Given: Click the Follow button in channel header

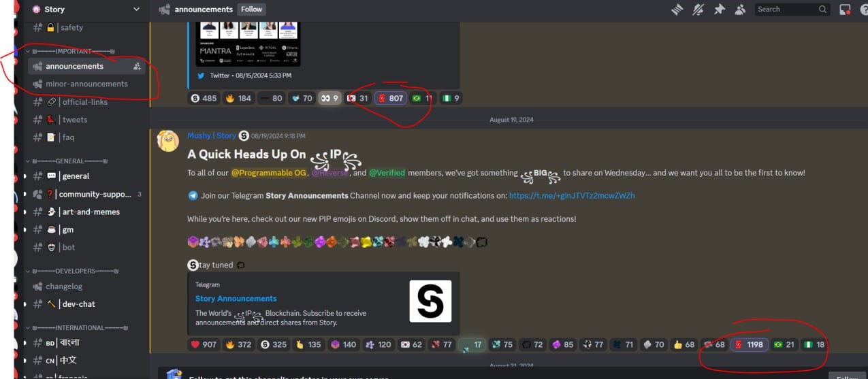Looking at the screenshot, I should tap(251, 10).
